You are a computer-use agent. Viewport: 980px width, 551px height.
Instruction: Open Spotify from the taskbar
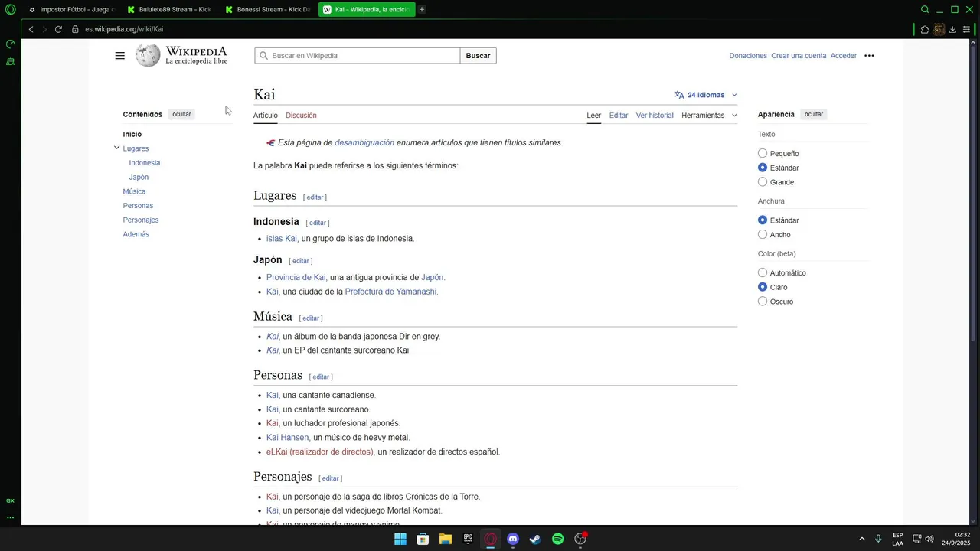point(558,539)
